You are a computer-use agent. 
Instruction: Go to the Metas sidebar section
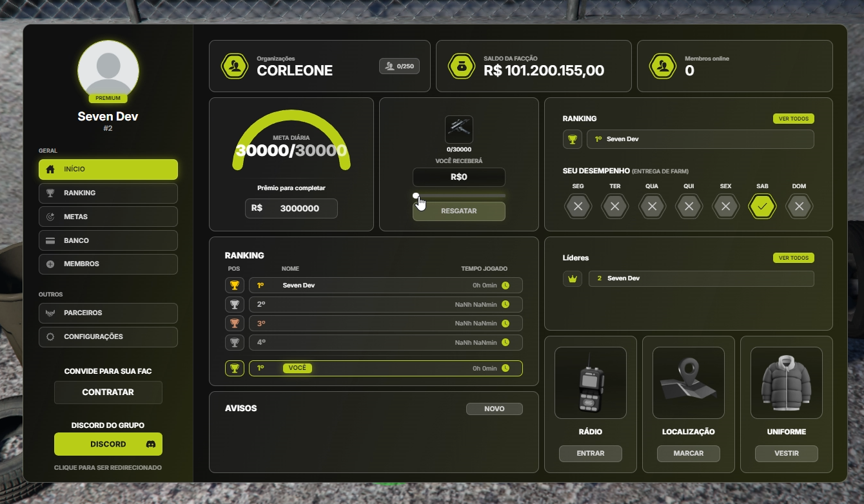(108, 217)
